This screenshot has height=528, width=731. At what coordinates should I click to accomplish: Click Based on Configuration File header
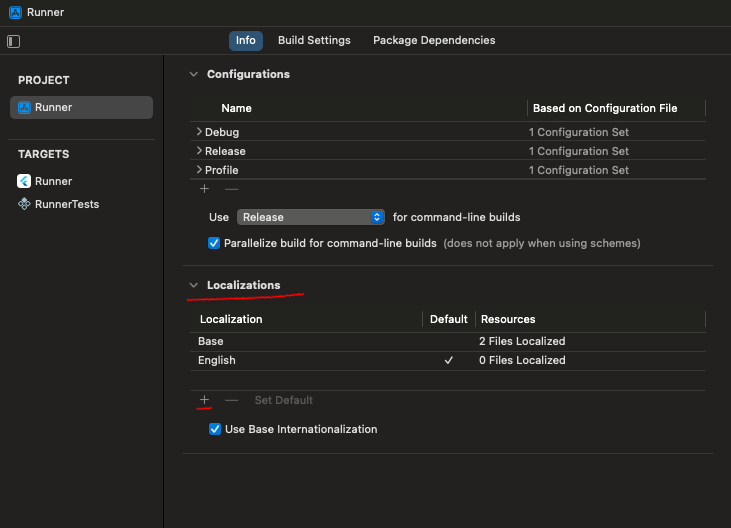pos(605,109)
